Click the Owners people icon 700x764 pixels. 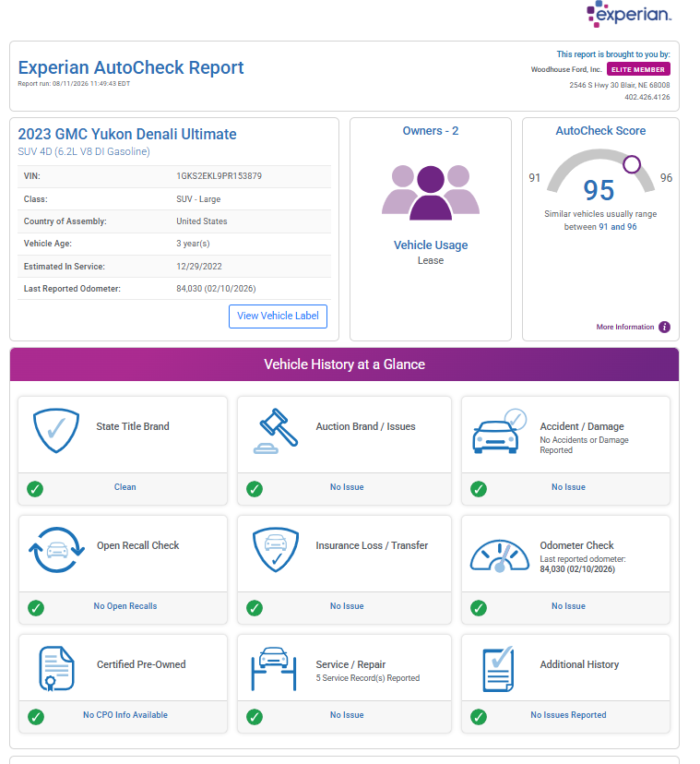pyautogui.click(x=431, y=193)
